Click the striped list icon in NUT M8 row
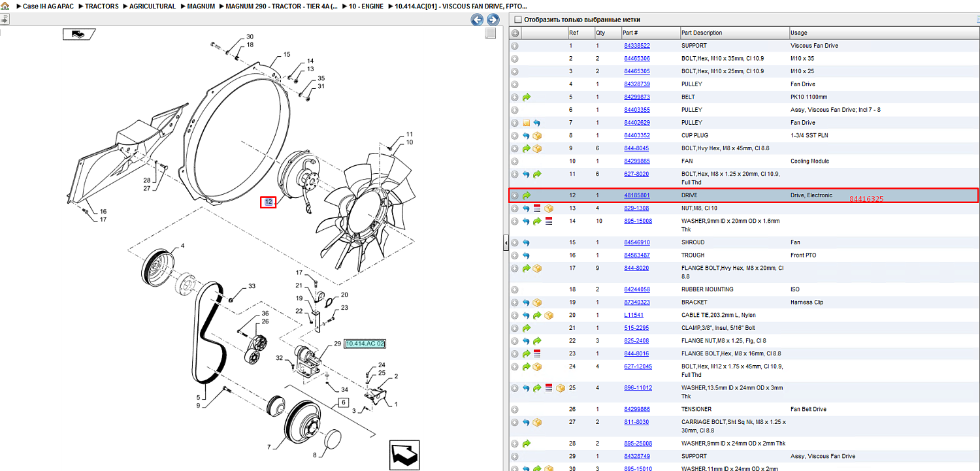Screen dimensions: 980x471 coord(537,208)
